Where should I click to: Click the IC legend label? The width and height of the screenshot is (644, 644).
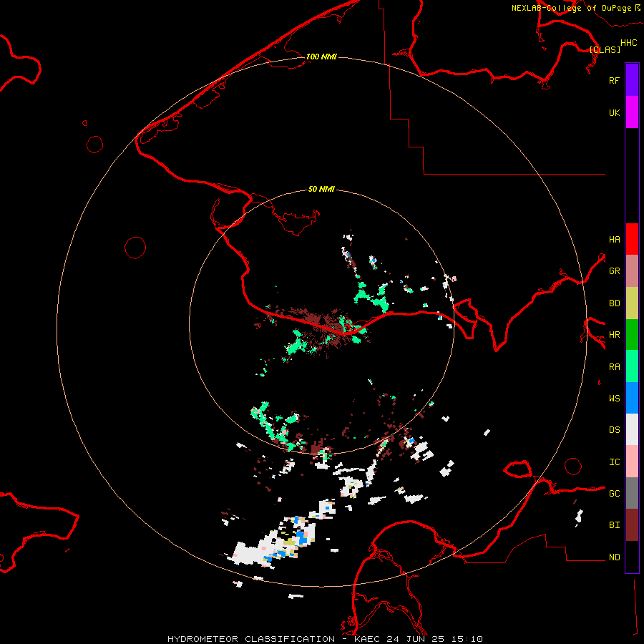(x=614, y=462)
